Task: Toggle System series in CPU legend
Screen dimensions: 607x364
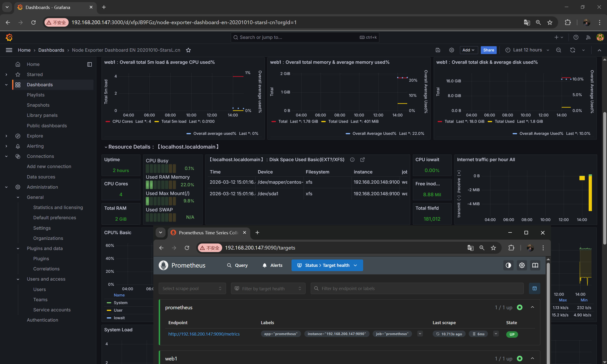Action: [x=120, y=303]
